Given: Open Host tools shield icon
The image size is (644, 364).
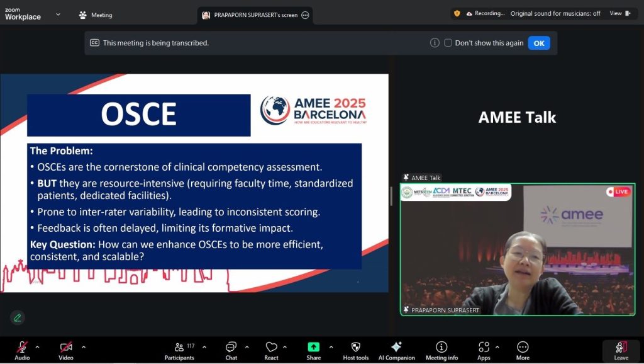Looking at the screenshot, I should pyautogui.click(x=355, y=348).
